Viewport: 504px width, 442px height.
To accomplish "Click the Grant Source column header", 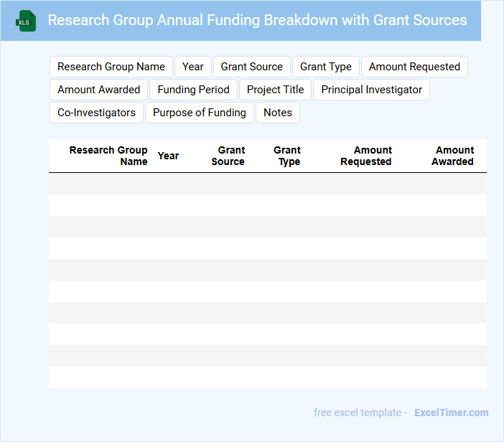I will 228,156.
